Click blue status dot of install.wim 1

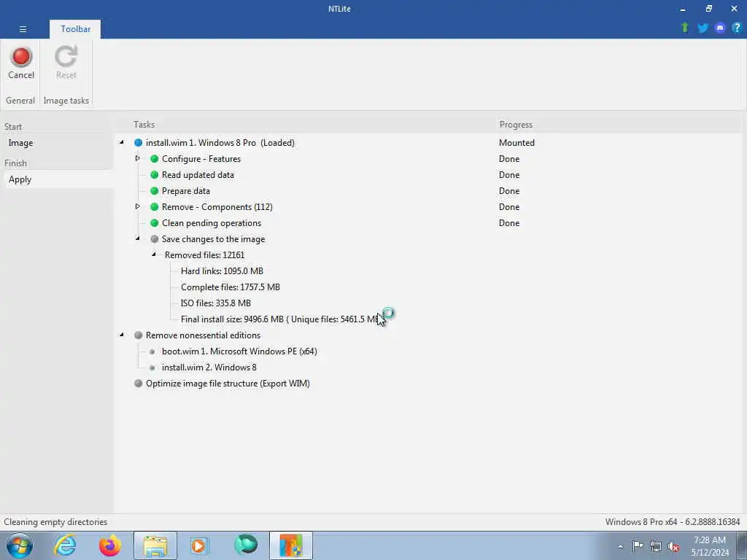[x=138, y=142]
